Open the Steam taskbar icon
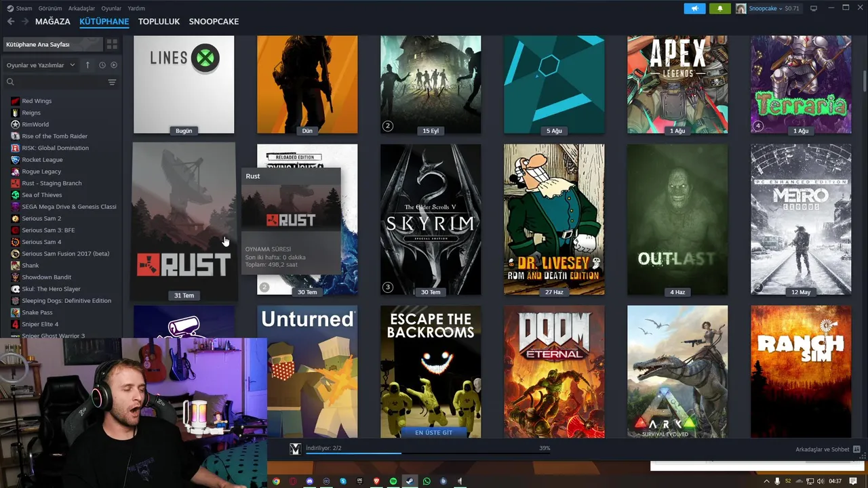 point(410,481)
